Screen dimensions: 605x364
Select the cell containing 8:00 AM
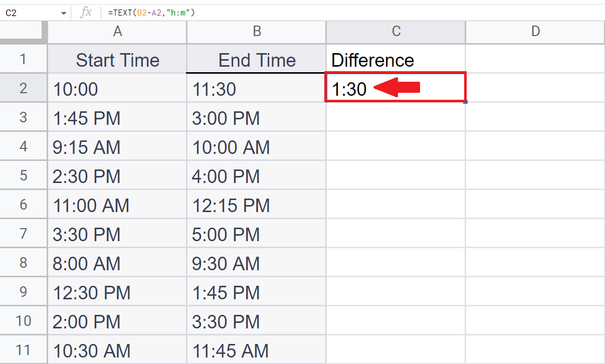(x=117, y=263)
